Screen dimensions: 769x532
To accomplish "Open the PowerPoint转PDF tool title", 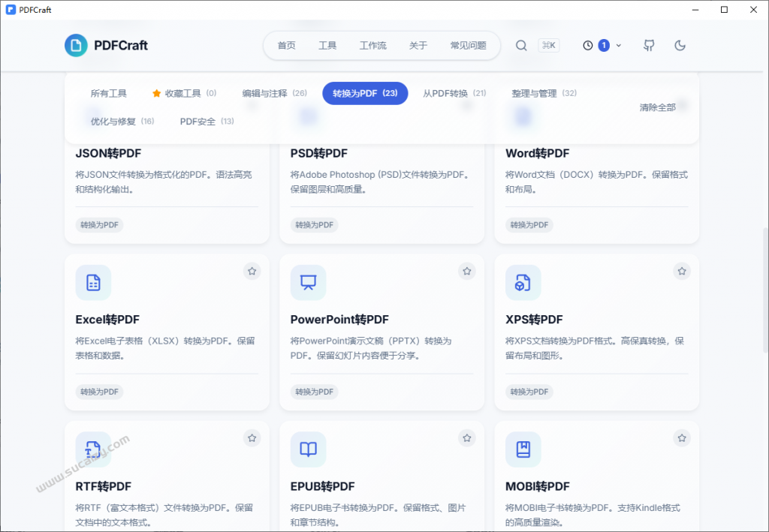I will pos(339,320).
